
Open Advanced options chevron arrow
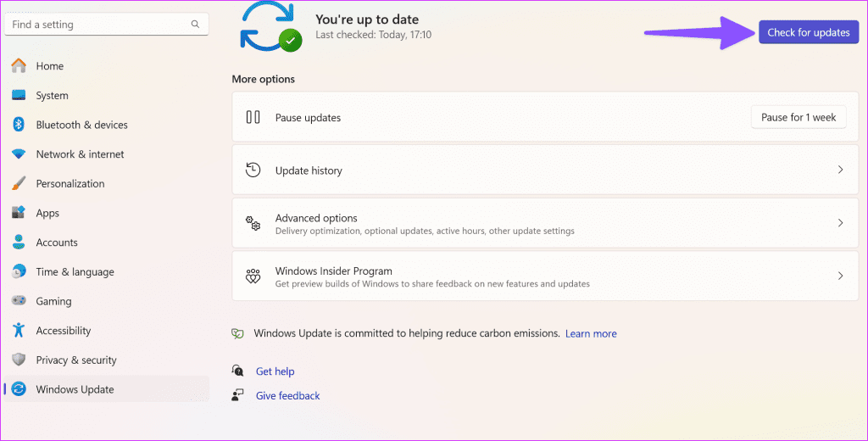(840, 223)
